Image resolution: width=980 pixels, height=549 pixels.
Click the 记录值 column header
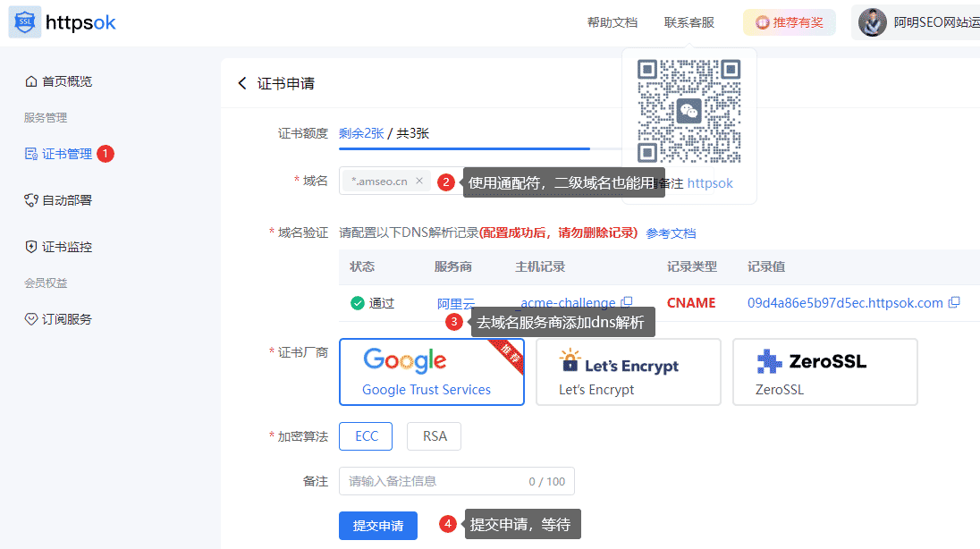point(766,266)
